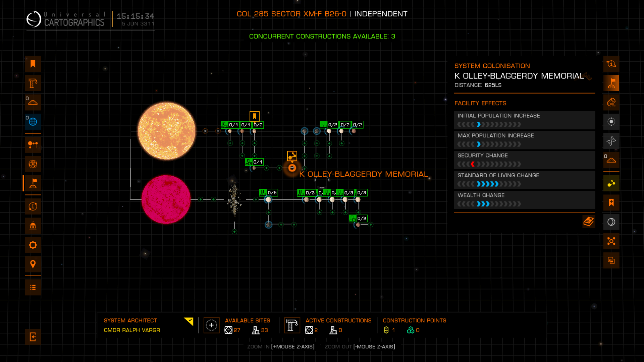644x362 pixels.
Task: Click the Standard of Living Change bar
Action: point(524,180)
